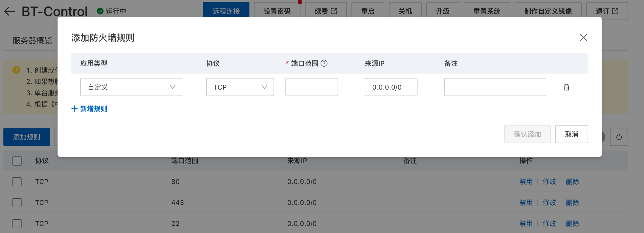Open the 退订 external link button
Image resolution: width=644 pixels, height=233 pixels.
(607, 11)
